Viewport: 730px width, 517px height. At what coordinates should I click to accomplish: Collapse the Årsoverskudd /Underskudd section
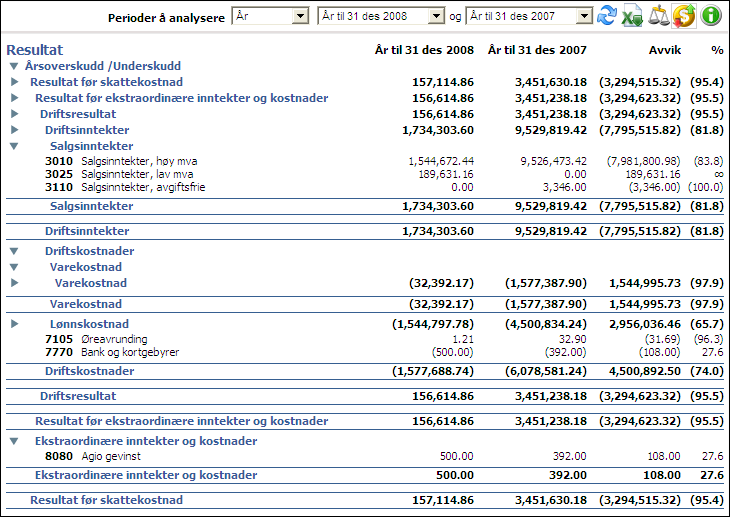pyautogui.click(x=14, y=66)
